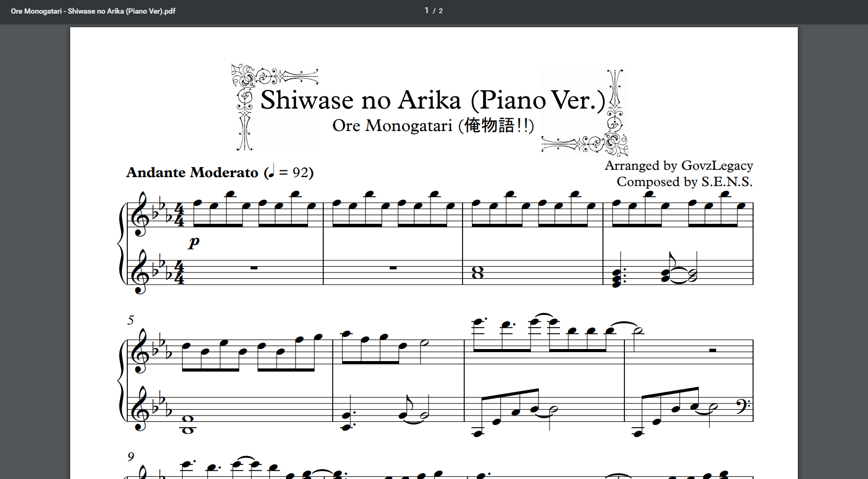Screen dimensions: 868x479
Task: Click the piano dynamic "p" marking
Action: click(x=194, y=241)
